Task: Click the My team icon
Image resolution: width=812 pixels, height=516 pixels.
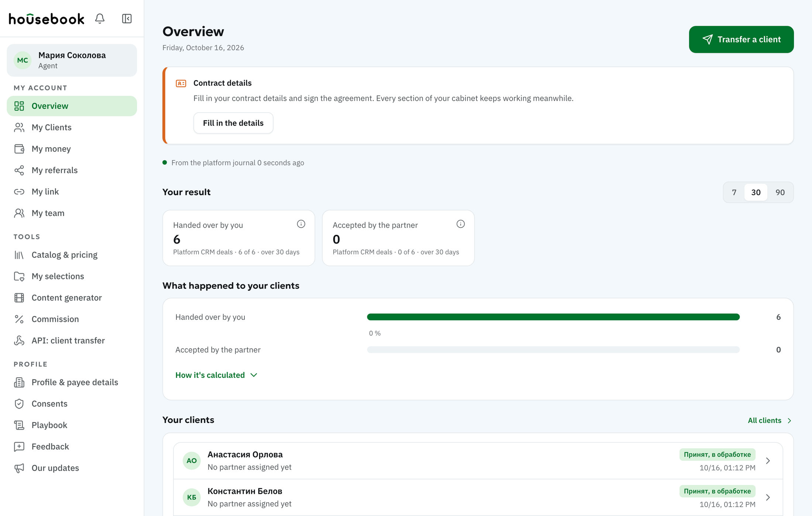Action: (19, 213)
